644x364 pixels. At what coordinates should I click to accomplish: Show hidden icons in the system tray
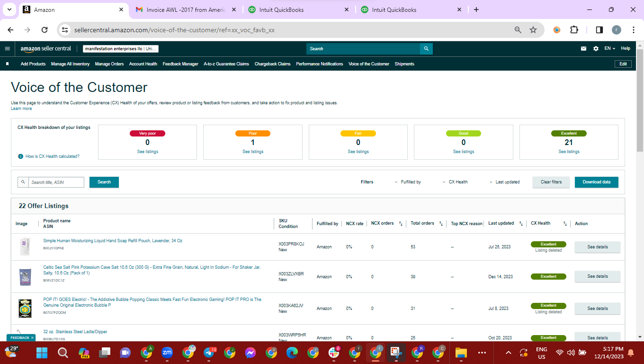coord(509,353)
